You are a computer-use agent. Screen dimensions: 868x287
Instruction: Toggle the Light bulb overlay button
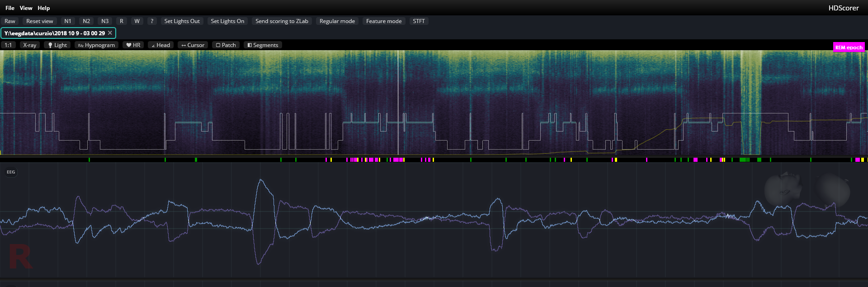(x=57, y=45)
